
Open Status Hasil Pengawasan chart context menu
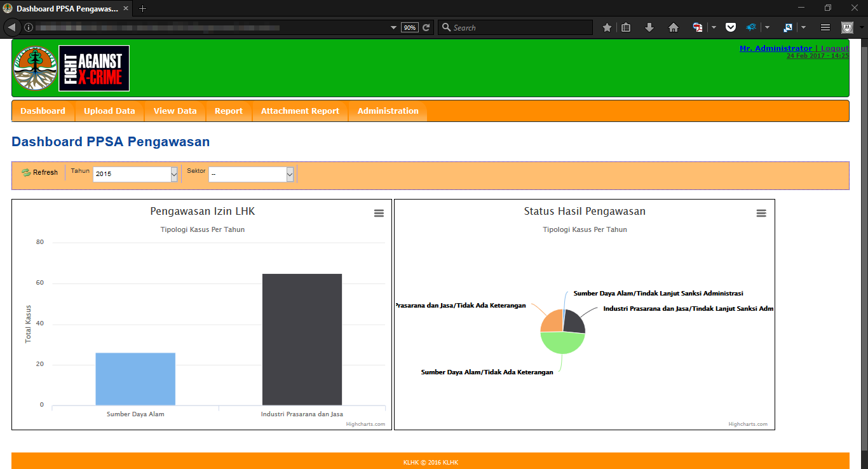[x=761, y=214]
